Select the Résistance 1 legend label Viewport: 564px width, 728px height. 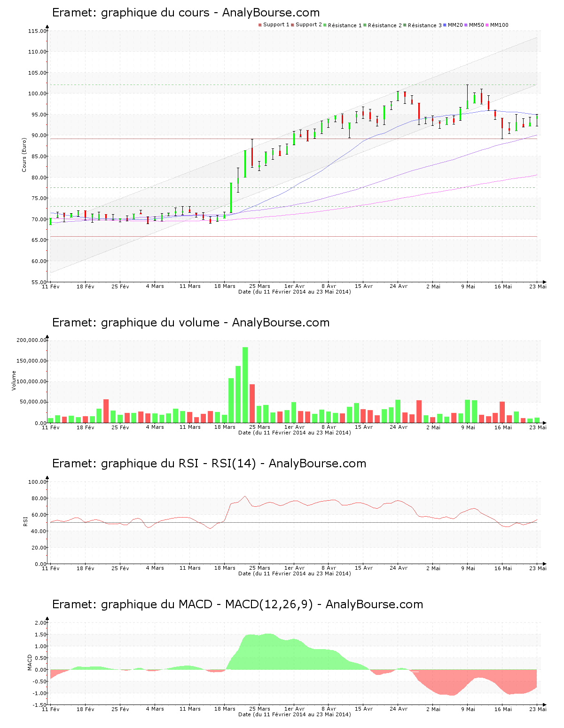point(345,25)
